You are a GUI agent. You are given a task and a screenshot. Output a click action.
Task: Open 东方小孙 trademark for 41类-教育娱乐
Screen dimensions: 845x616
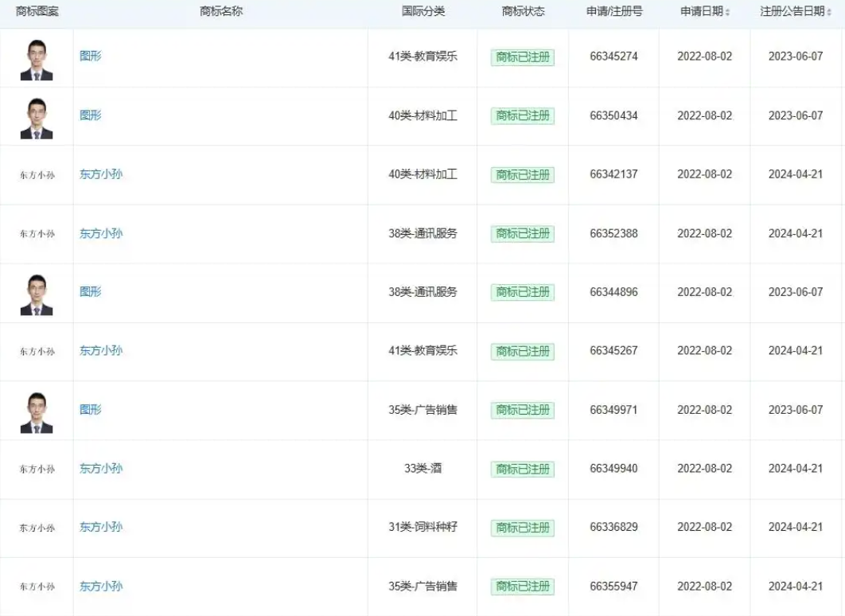coord(99,351)
